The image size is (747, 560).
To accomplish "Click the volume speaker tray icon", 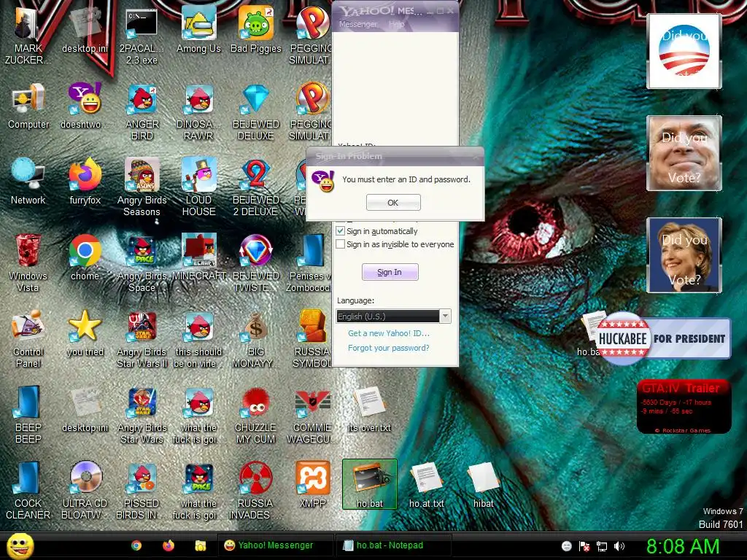I will coord(619,546).
